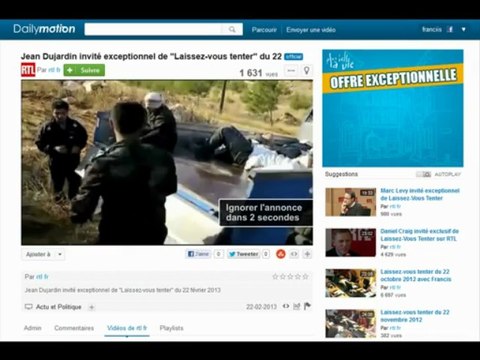Switch to the Playlists tab
480x360 pixels.
[171, 328]
